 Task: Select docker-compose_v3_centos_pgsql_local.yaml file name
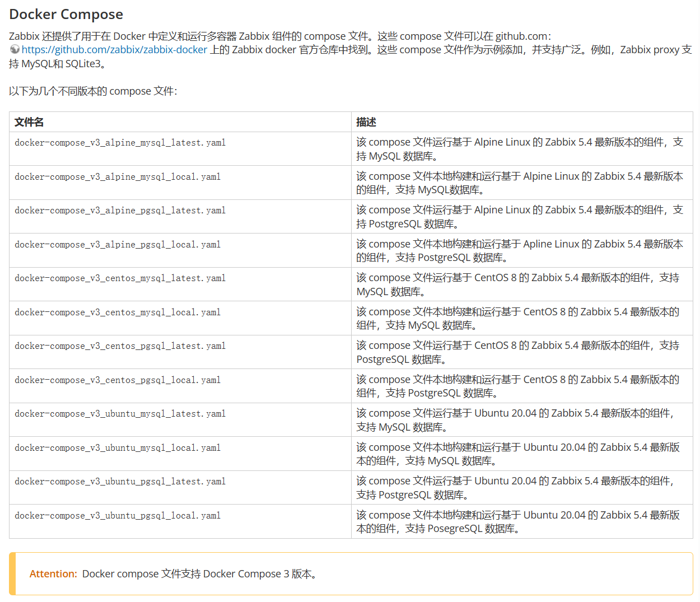pos(118,380)
